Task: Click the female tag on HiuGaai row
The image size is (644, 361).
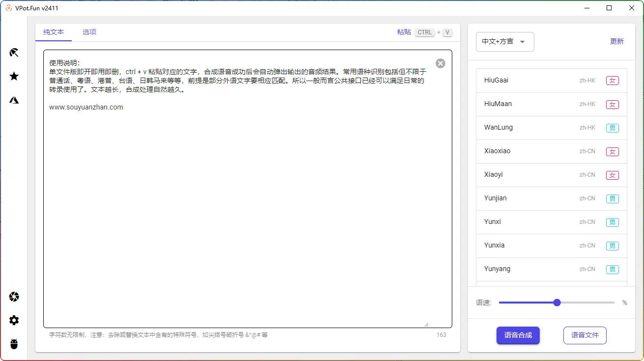Action: point(613,81)
